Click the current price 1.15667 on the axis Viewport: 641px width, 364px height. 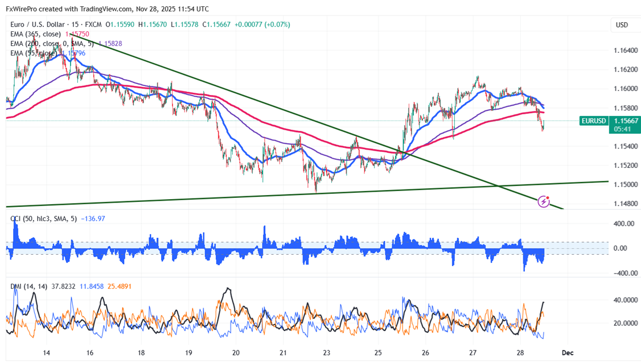(x=625, y=121)
